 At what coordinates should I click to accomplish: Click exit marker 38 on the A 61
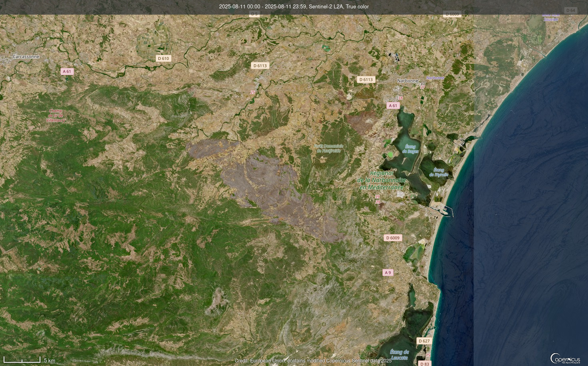pos(400,97)
